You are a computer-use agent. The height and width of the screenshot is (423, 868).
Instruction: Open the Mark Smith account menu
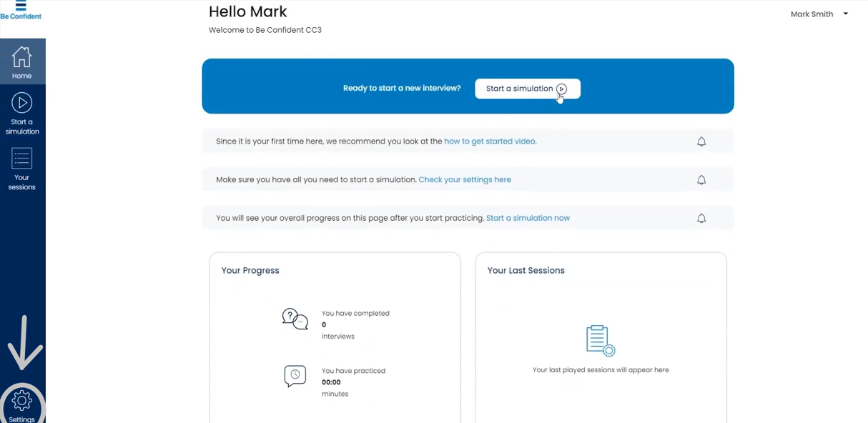812,14
